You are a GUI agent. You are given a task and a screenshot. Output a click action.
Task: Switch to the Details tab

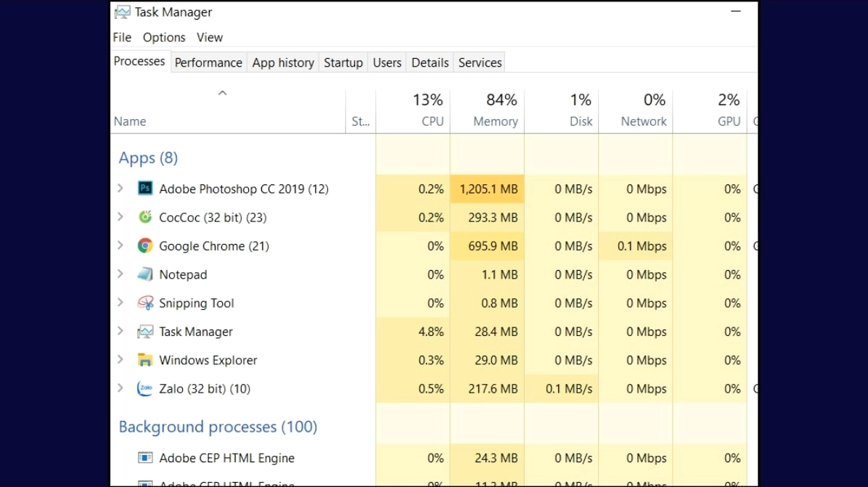[x=430, y=62]
